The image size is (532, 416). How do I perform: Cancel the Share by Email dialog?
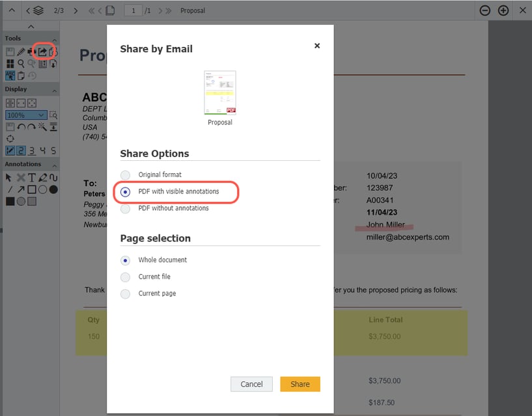(251, 384)
